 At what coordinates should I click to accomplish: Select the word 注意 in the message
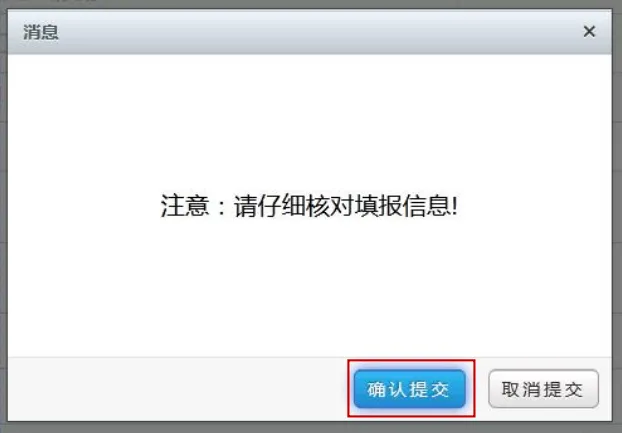point(185,206)
